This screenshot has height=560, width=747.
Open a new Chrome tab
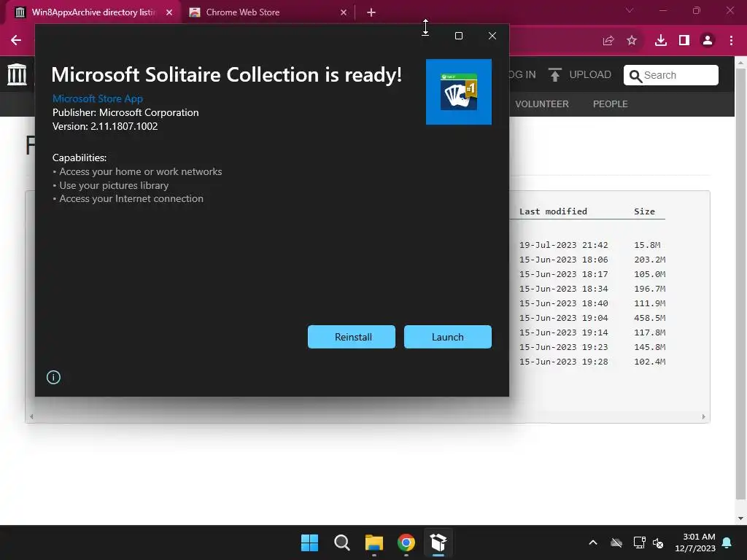(x=371, y=12)
